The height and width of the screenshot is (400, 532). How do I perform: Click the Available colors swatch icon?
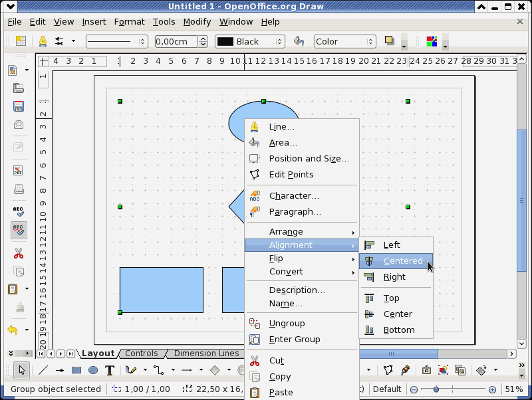click(x=432, y=41)
